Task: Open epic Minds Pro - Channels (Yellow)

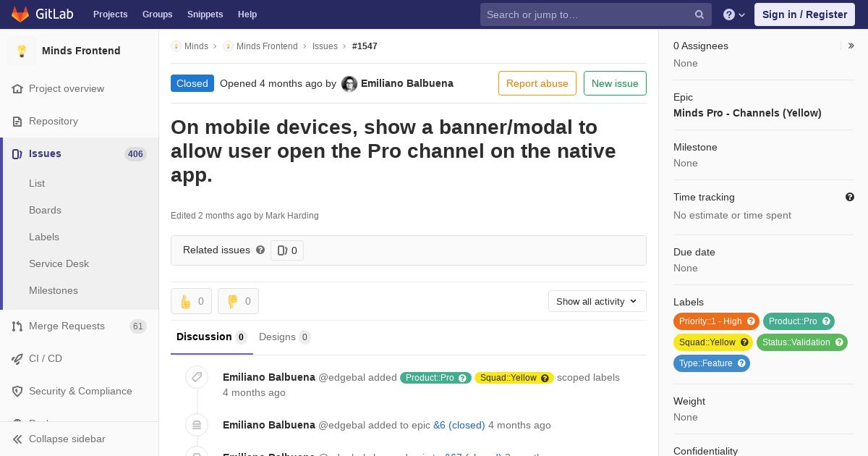Action: click(x=747, y=113)
